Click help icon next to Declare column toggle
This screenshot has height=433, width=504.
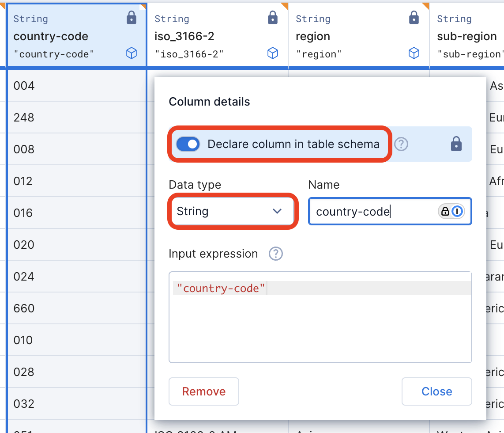401,144
